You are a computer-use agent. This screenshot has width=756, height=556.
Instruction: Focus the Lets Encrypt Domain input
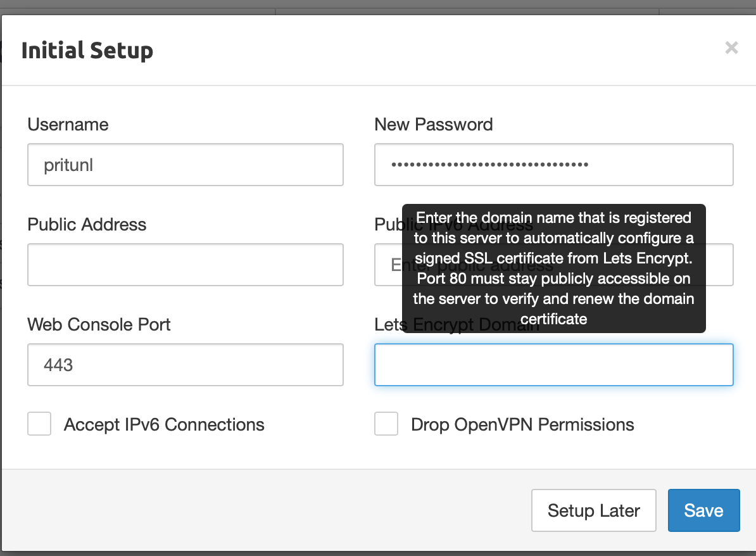click(x=553, y=365)
